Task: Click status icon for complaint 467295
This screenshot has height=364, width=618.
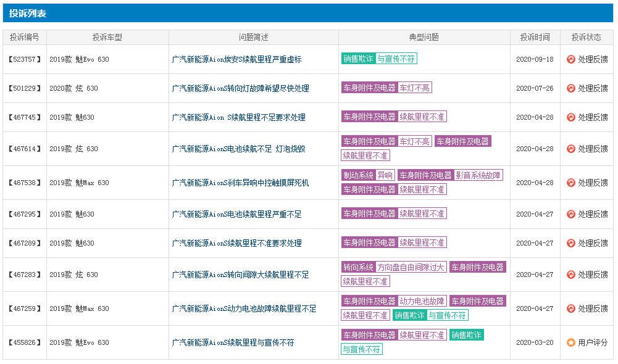Action: [570, 214]
